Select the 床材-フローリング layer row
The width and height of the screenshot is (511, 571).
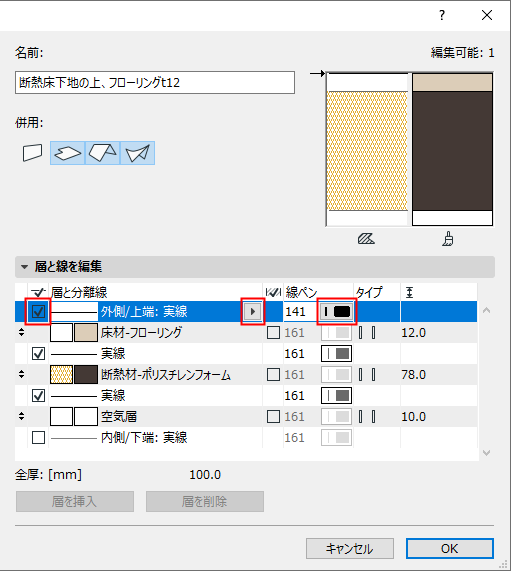pos(246,332)
